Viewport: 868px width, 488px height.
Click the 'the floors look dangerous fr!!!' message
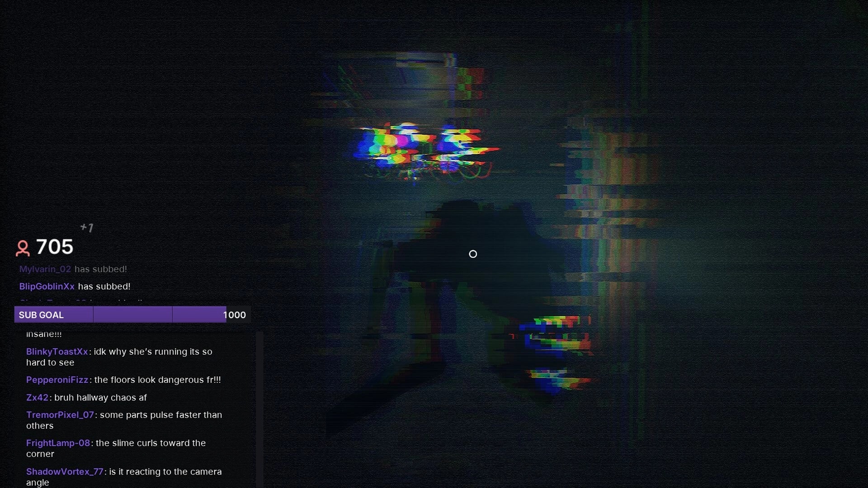tap(157, 380)
